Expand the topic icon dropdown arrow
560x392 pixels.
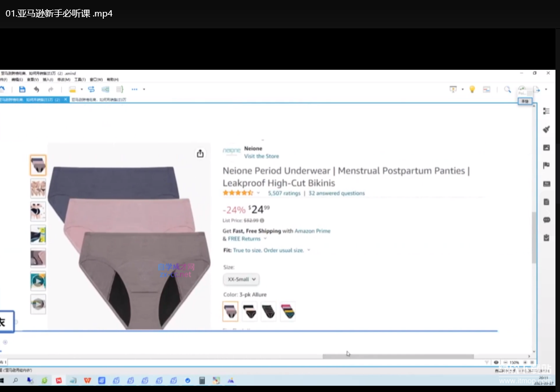coord(82,89)
